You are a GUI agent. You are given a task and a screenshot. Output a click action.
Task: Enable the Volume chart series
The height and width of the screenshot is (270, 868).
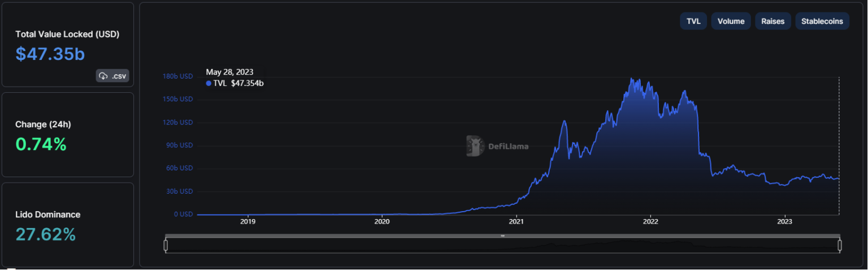(x=731, y=21)
